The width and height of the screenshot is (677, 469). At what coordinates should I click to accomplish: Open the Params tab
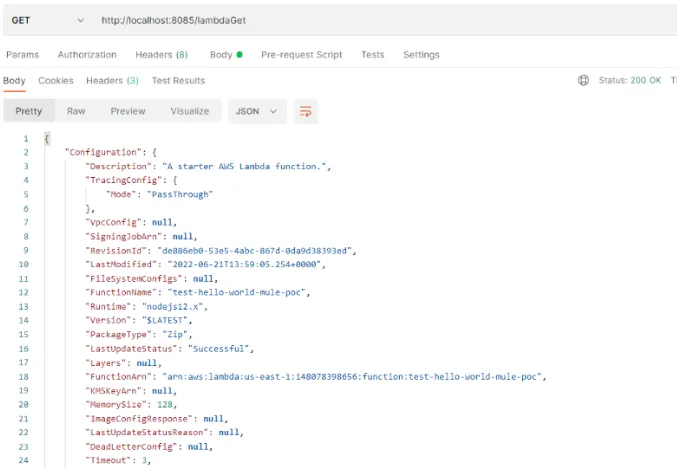(22, 55)
